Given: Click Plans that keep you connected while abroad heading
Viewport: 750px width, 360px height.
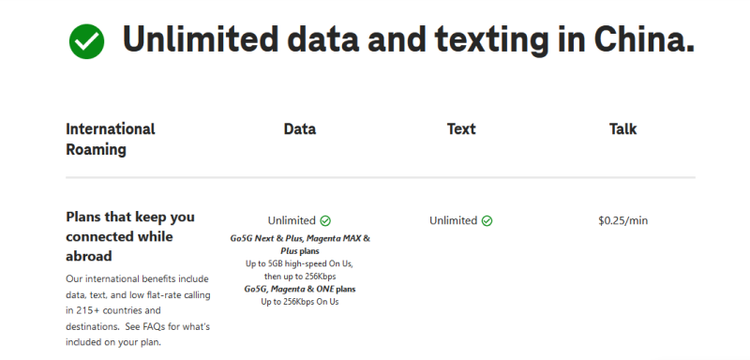Looking at the screenshot, I should (130, 236).
